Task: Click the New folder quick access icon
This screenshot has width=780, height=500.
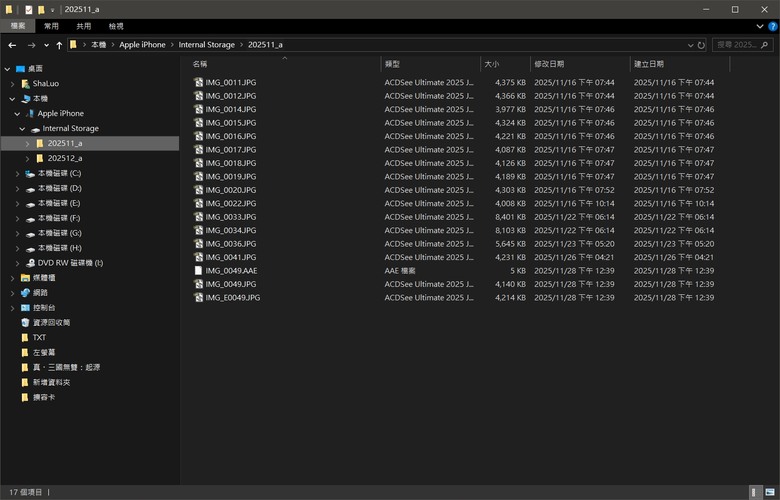Action: pos(41,9)
